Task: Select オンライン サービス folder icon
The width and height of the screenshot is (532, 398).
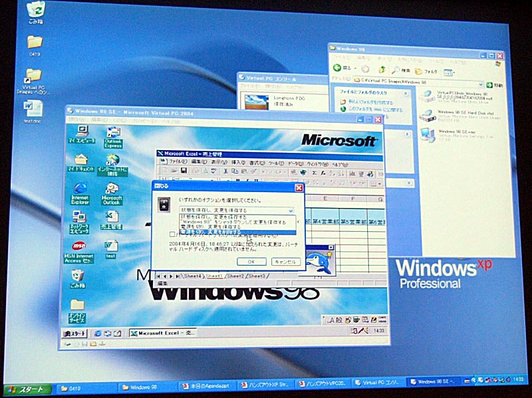Action: (77, 311)
